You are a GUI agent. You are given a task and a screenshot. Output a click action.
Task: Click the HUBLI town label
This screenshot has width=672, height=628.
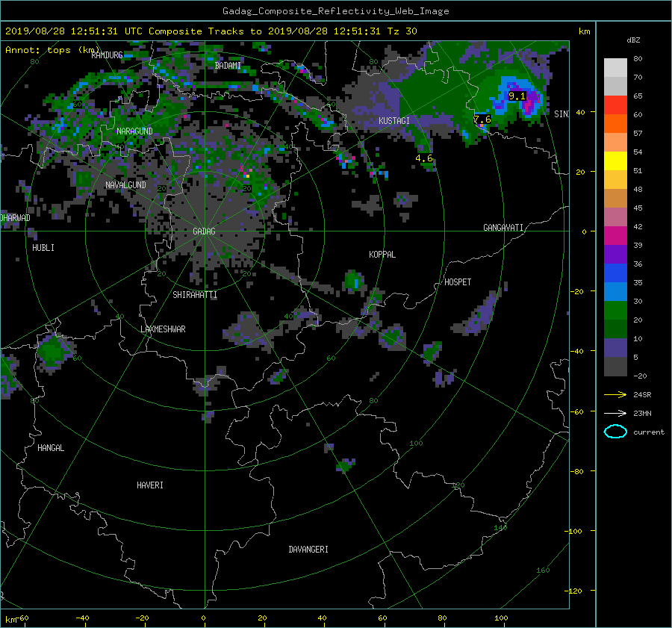pos(43,248)
